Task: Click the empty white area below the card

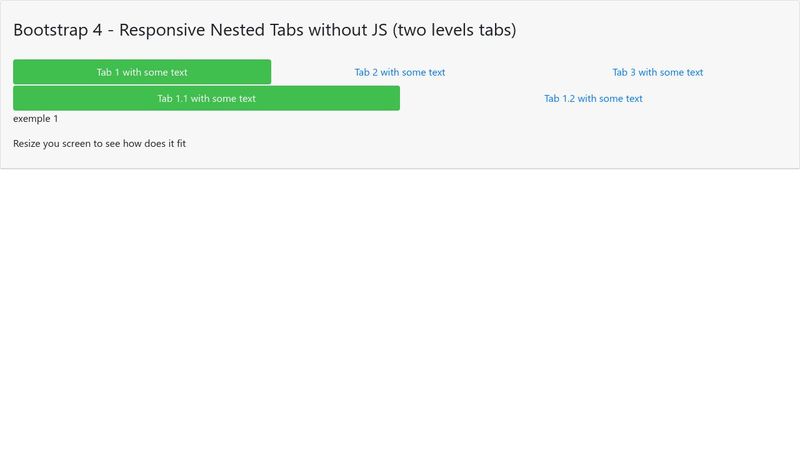Action: (x=400, y=310)
